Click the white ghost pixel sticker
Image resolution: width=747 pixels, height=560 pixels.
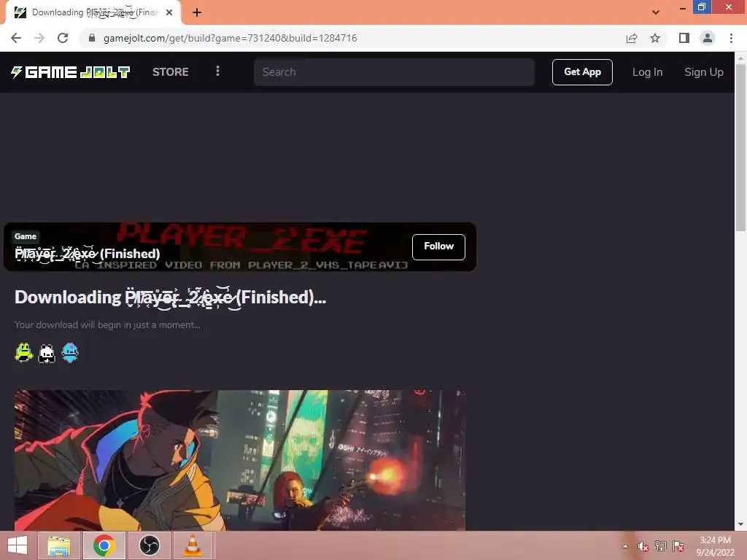point(47,354)
